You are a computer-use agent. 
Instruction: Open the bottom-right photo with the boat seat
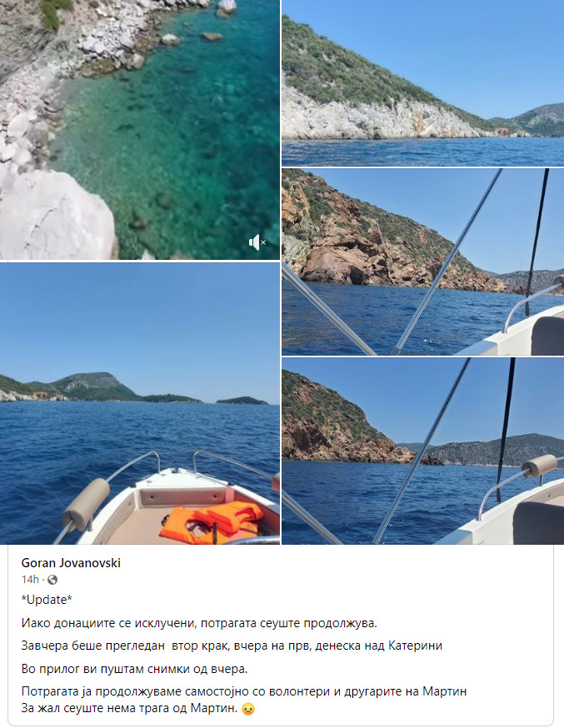423,451
